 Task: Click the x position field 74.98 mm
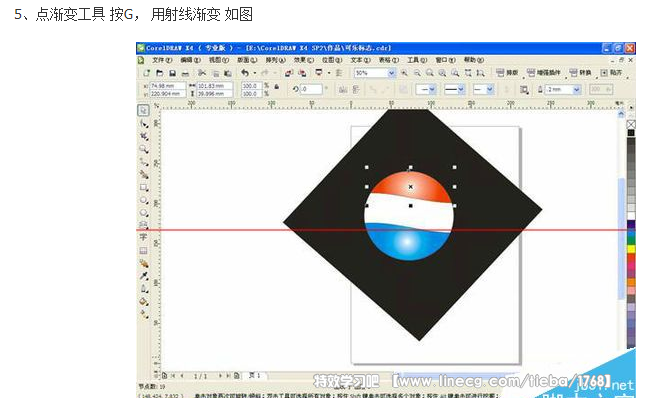[167, 86]
